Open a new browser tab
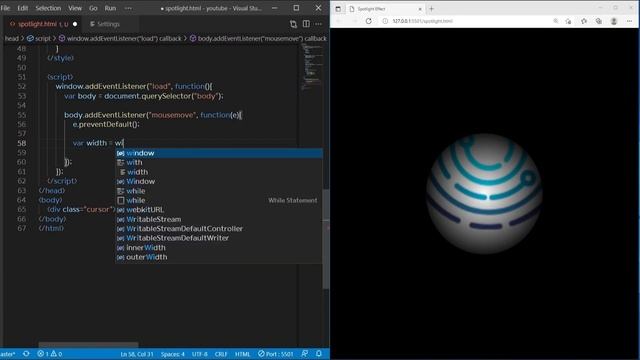The height and width of the screenshot is (360, 640). [431, 9]
